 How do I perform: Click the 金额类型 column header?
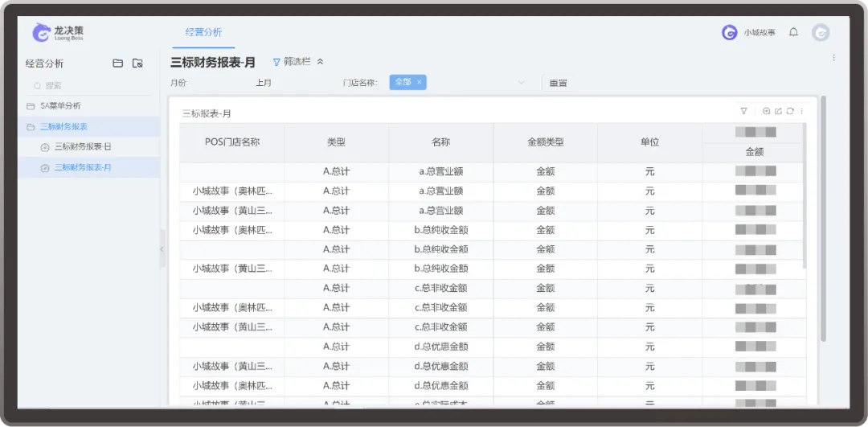point(545,142)
